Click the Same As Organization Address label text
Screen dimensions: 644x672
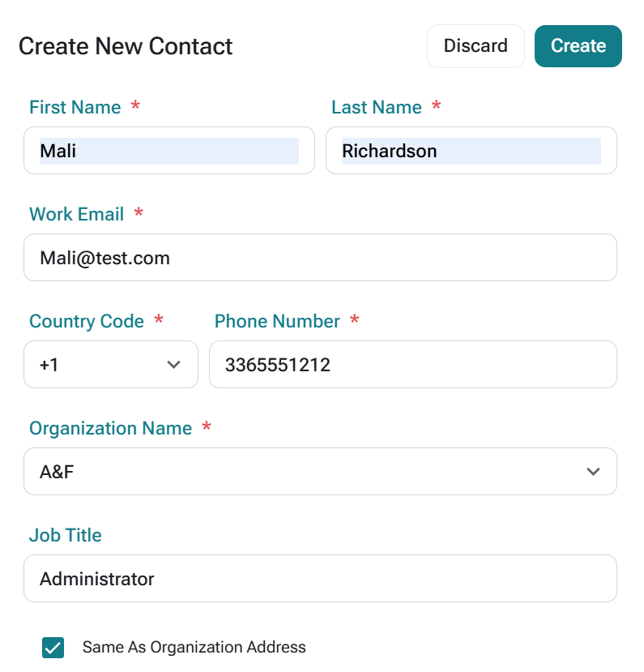[194, 648]
